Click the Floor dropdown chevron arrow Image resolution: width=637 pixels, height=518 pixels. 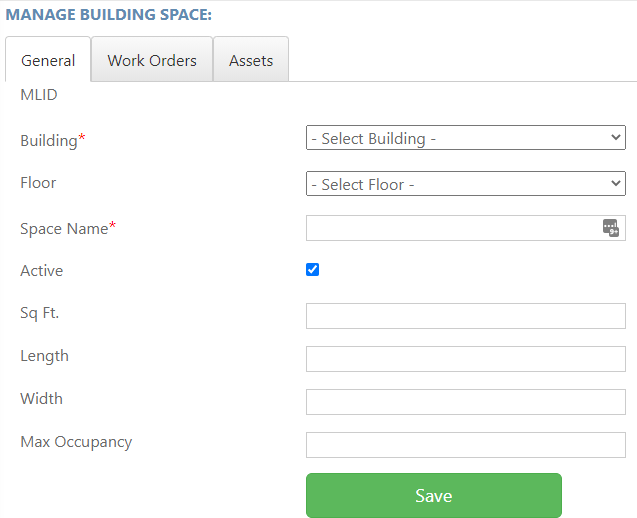coord(615,183)
